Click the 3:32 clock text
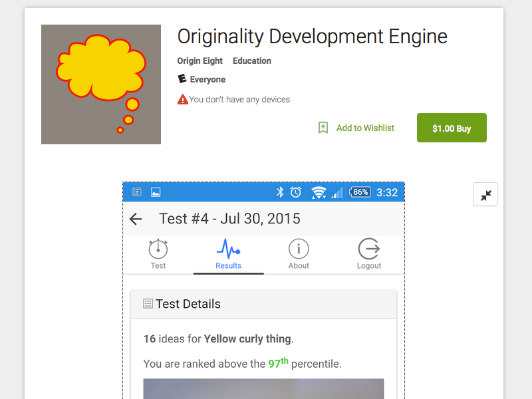This screenshot has height=399, width=532. tap(387, 192)
